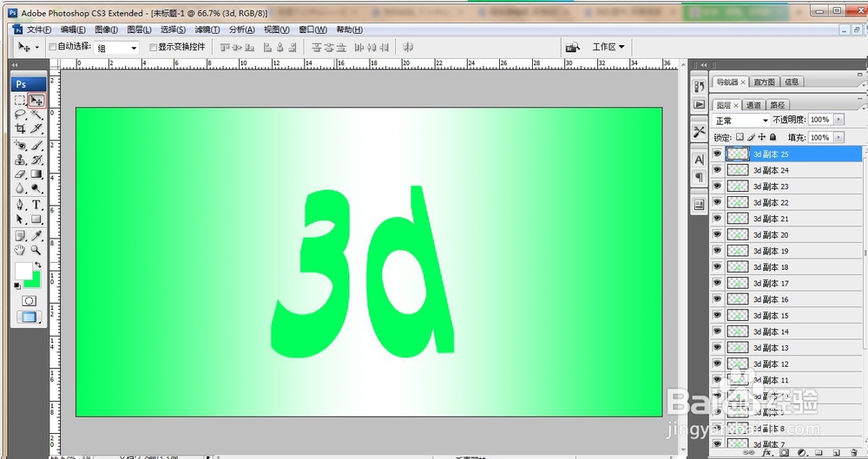Select the Hand tool
The height and width of the screenshot is (459, 868).
coord(20,250)
